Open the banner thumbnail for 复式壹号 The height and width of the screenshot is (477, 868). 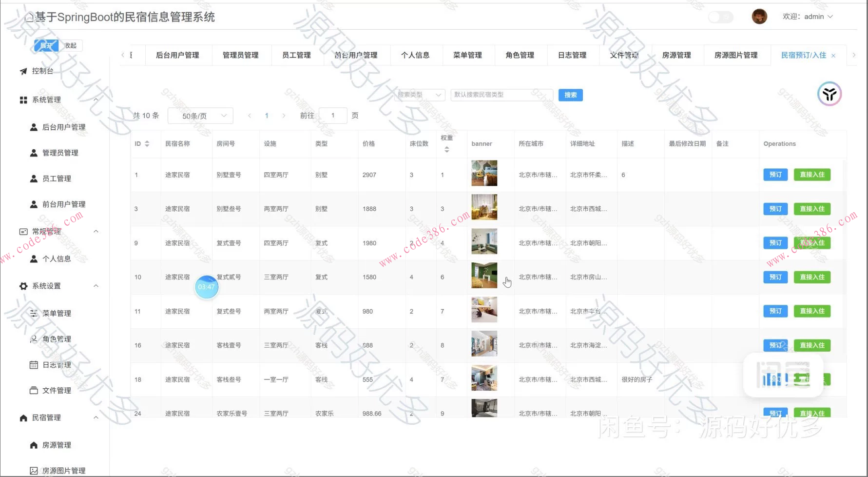484,241
